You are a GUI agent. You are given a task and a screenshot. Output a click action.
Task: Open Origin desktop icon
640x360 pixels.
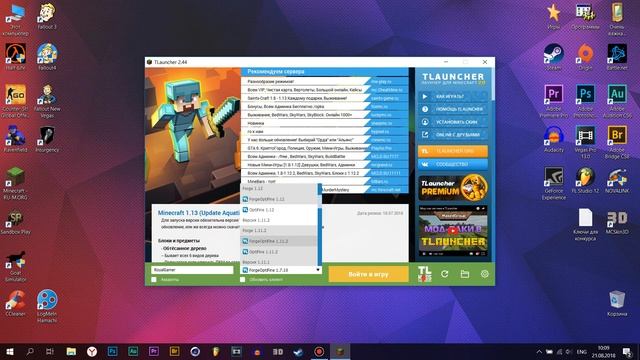(x=585, y=58)
